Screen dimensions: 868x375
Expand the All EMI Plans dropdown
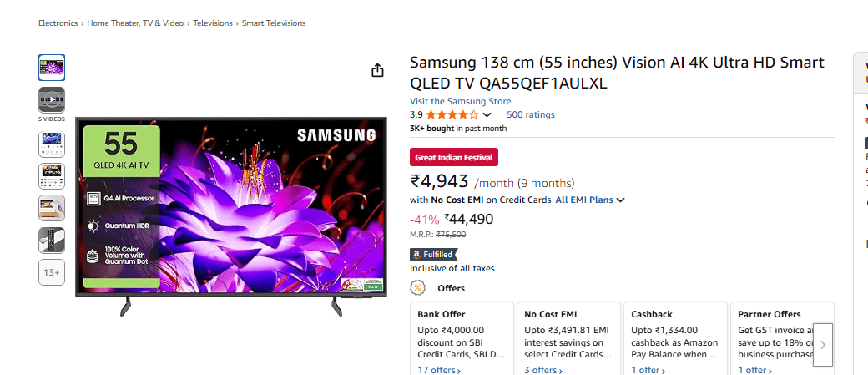pyautogui.click(x=590, y=200)
